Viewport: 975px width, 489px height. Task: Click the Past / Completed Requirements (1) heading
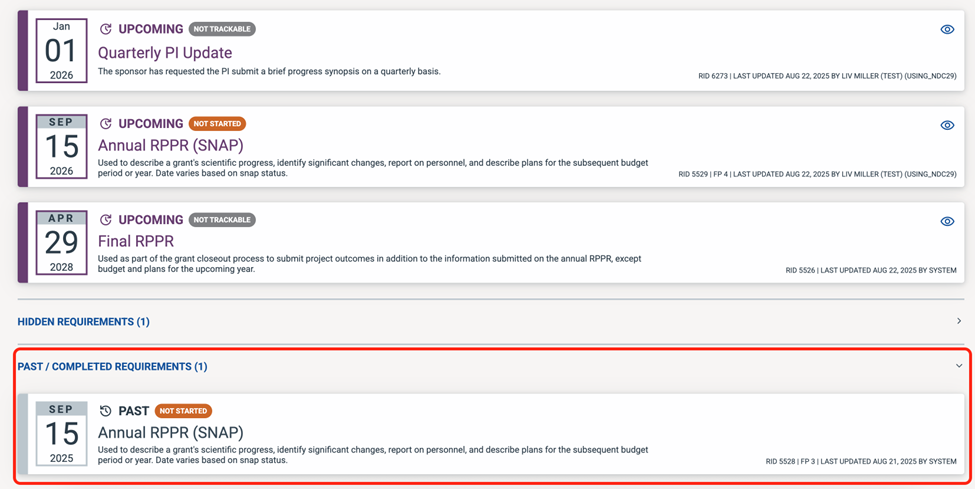pyautogui.click(x=112, y=367)
